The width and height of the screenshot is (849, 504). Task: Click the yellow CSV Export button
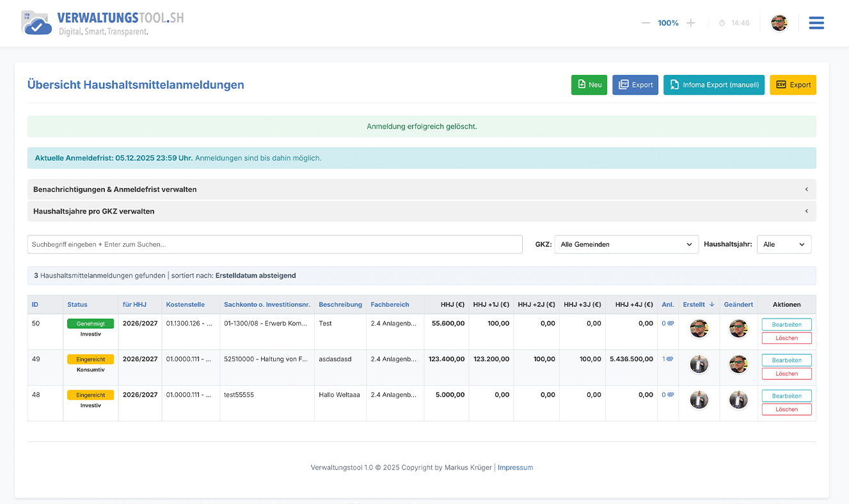coord(792,84)
